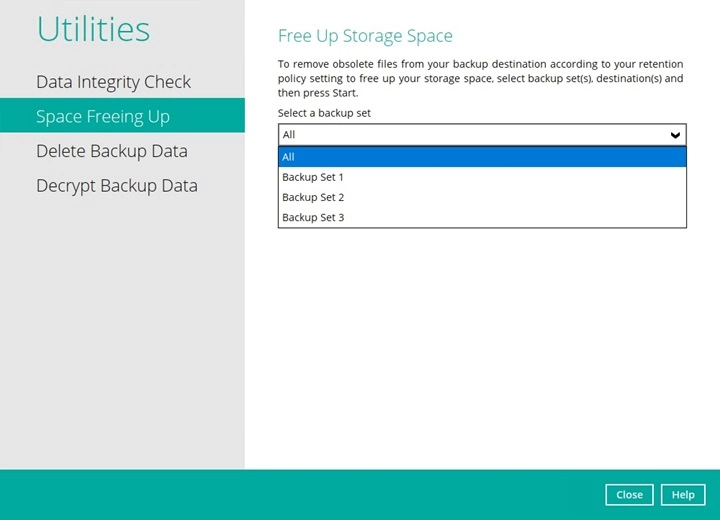Choose the highlighted All option in list

pyautogui.click(x=481, y=157)
